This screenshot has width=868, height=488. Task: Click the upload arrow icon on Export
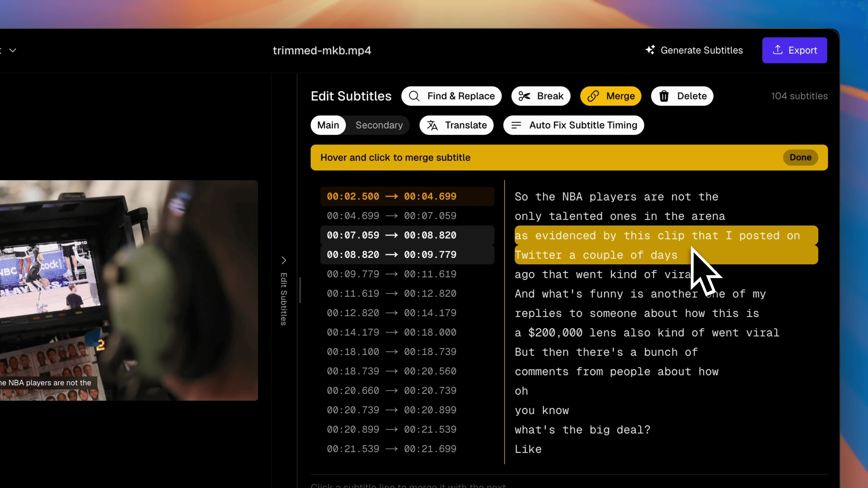tap(777, 50)
